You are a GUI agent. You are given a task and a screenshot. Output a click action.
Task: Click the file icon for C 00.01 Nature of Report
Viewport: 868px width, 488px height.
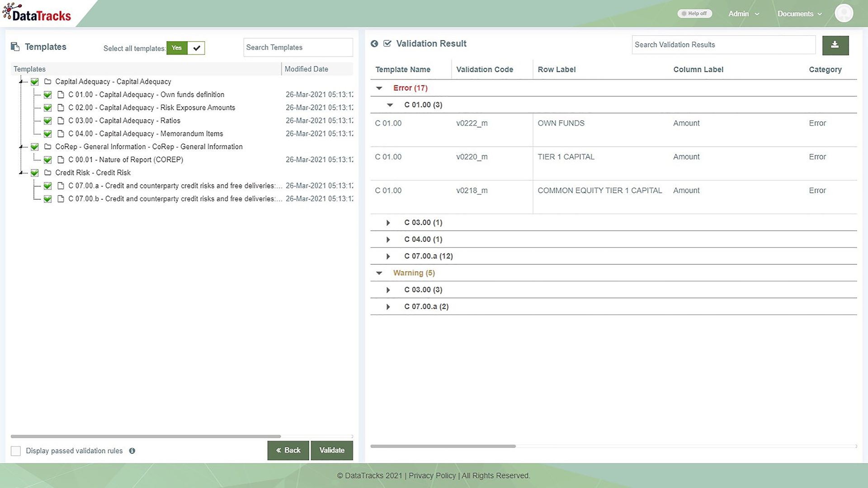pyautogui.click(x=61, y=160)
